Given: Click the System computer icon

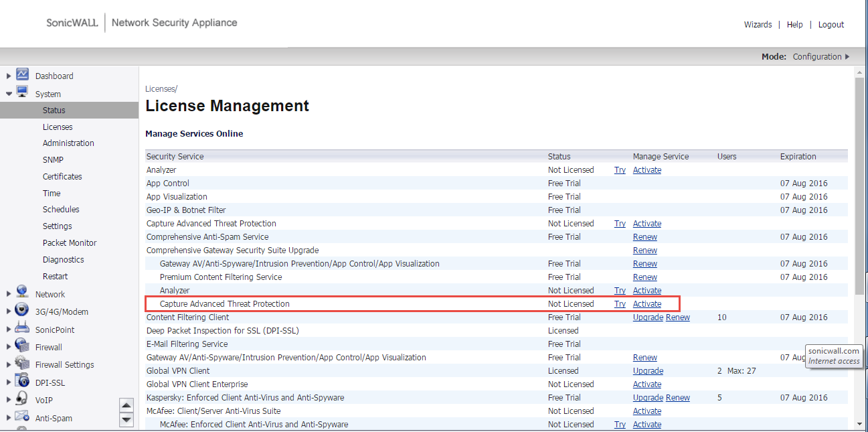Looking at the screenshot, I should pos(22,93).
